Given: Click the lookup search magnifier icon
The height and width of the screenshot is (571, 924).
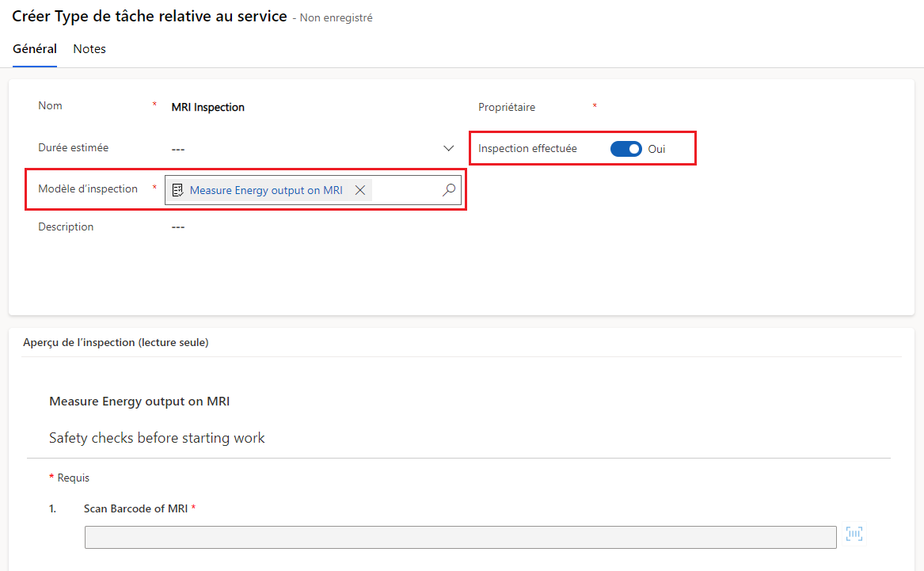Looking at the screenshot, I should coord(449,190).
